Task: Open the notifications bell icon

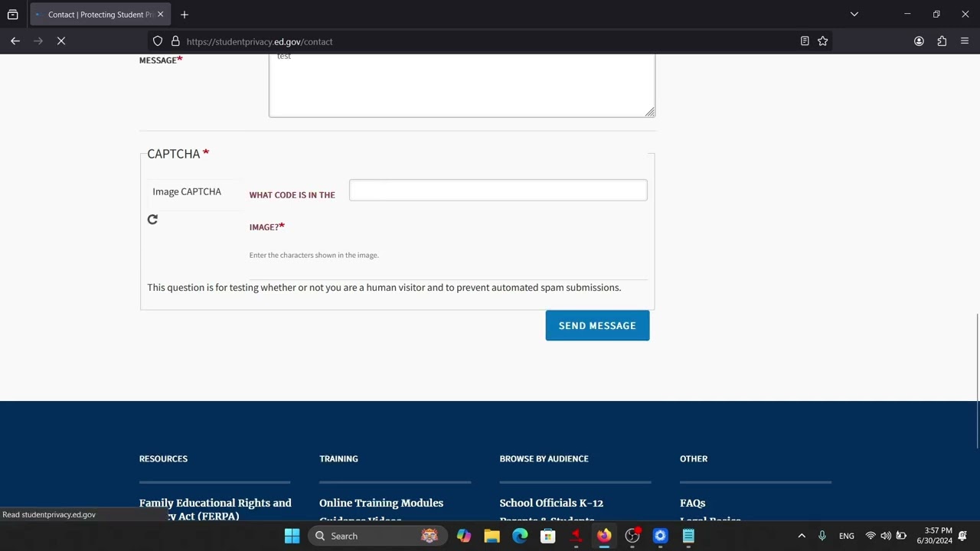Action: pyautogui.click(x=962, y=536)
